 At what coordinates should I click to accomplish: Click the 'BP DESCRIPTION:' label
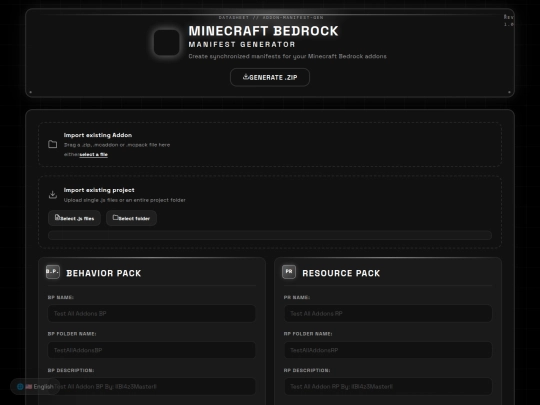(x=71, y=370)
